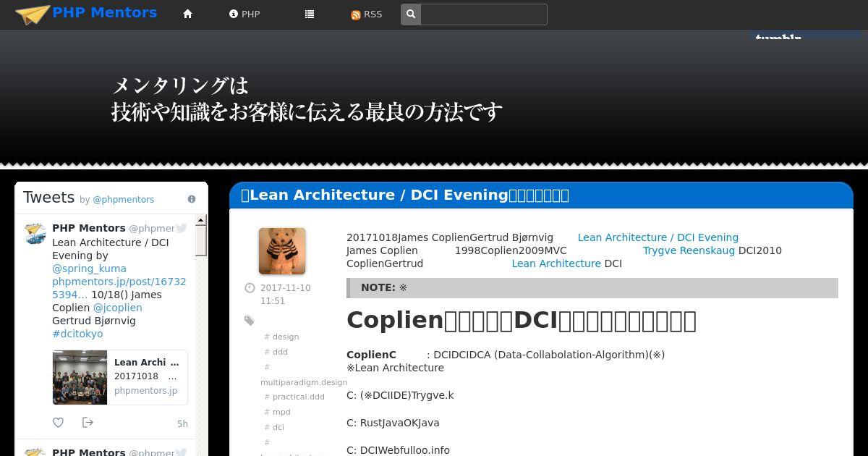Open the # ddd tag
This screenshot has width=868, height=456.
276,352
